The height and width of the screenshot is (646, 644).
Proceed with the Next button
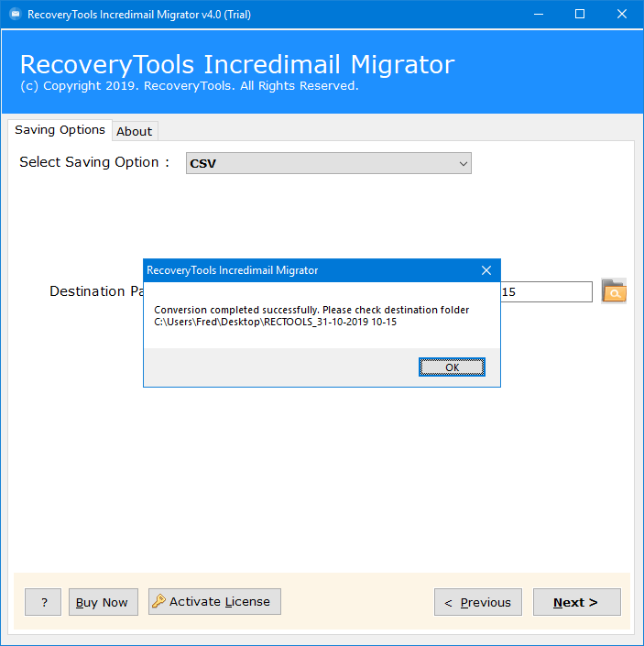click(577, 602)
